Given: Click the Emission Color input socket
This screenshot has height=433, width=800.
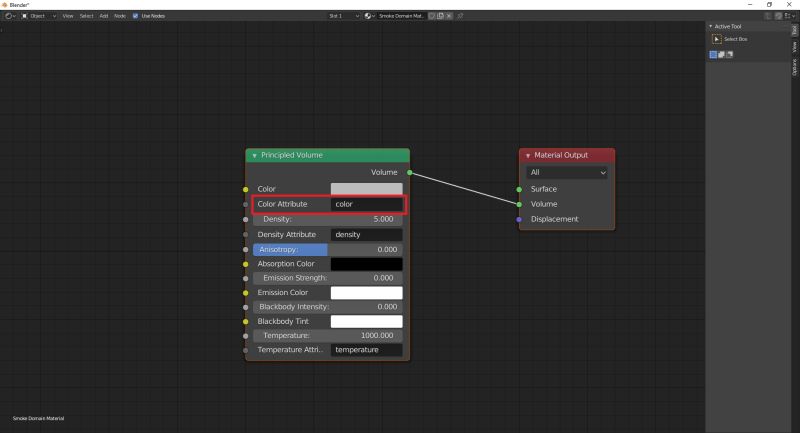Looking at the screenshot, I should pos(245,293).
